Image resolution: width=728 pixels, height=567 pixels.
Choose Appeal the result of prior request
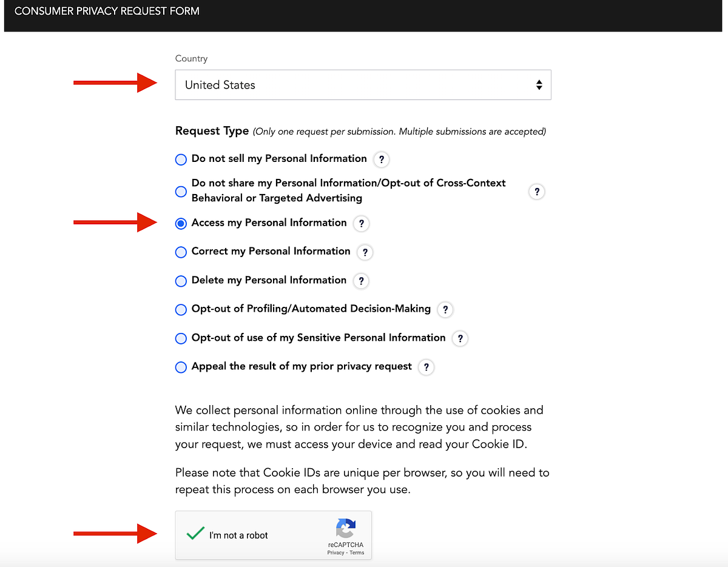pyautogui.click(x=181, y=367)
